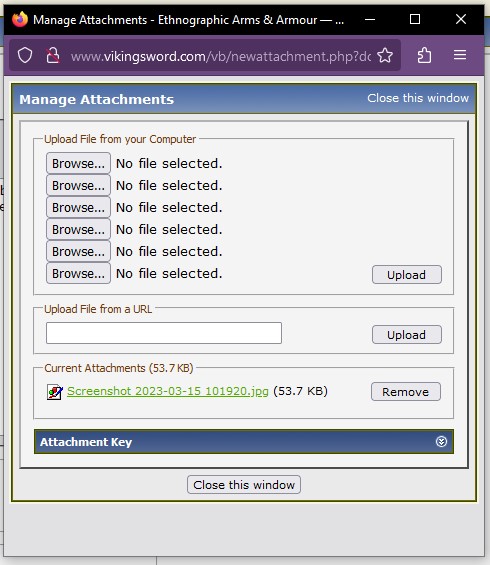
Task: Click the bottom Close this window button
Action: tap(244, 485)
